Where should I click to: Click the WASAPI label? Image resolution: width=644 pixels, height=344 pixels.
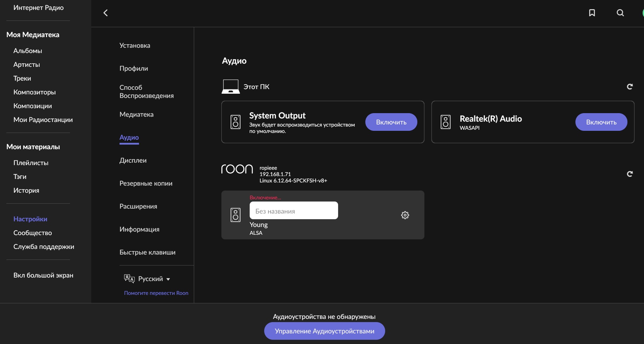(470, 128)
